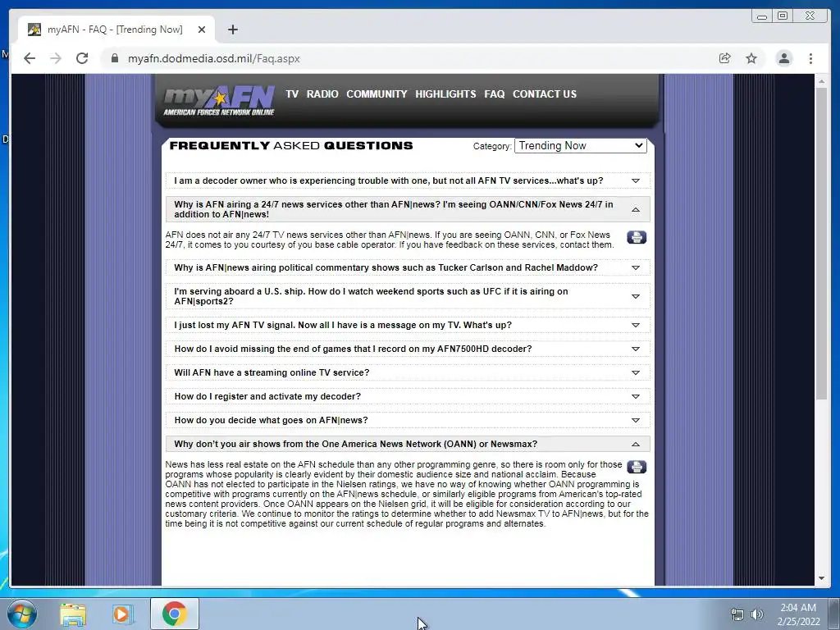Open the HIGHLIGHTS menu

tap(445, 94)
